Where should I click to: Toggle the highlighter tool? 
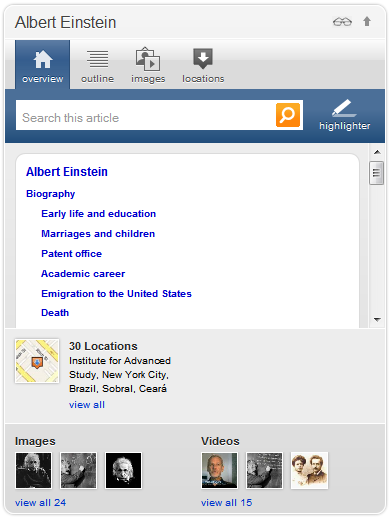(x=345, y=115)
